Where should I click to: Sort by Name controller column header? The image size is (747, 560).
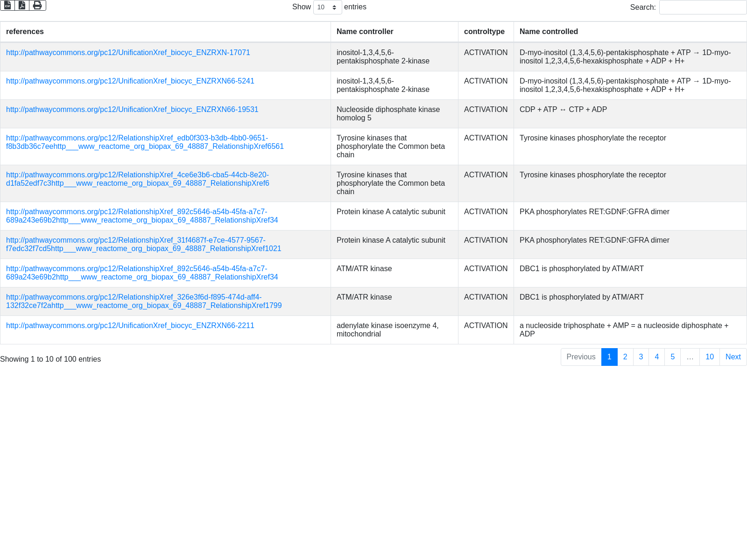point(365,32)
